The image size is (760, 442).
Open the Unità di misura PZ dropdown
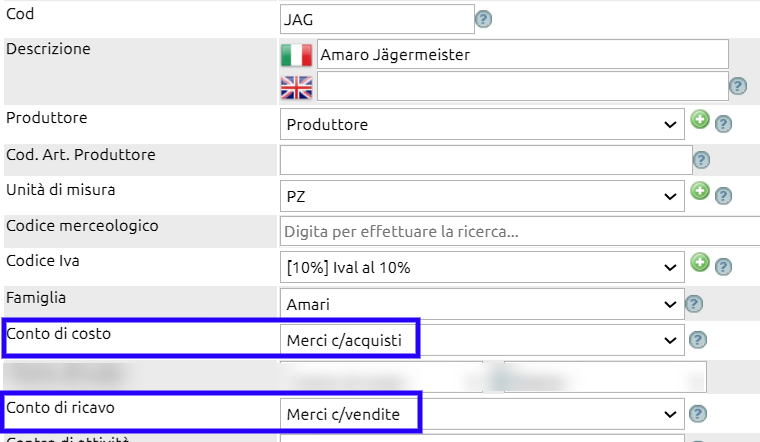tap(482, 196)
